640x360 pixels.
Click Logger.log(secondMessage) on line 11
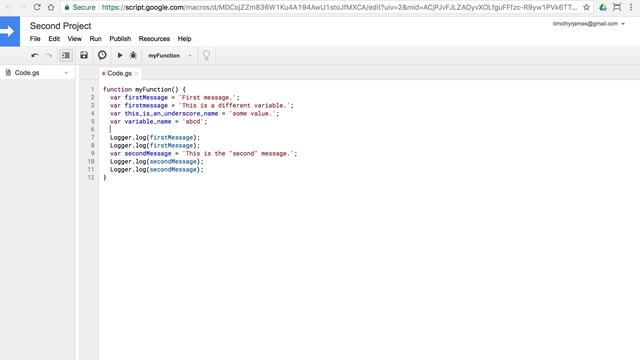click(x=156, y=169)
